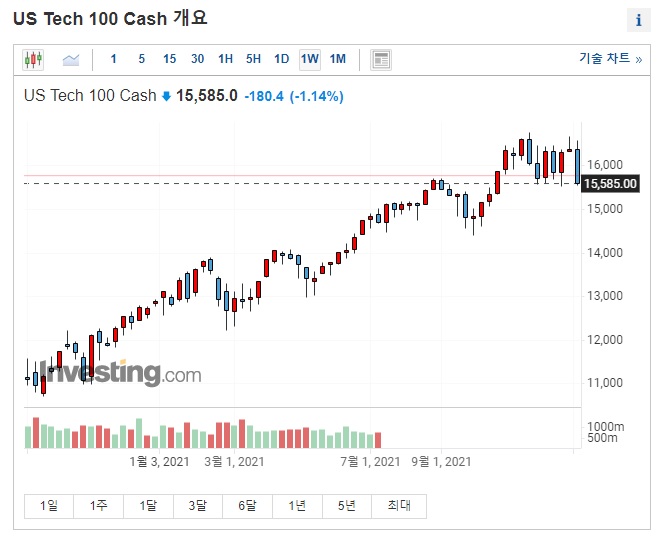
Task: Open the 기술 차트 link
Action: tap(610, 58)
